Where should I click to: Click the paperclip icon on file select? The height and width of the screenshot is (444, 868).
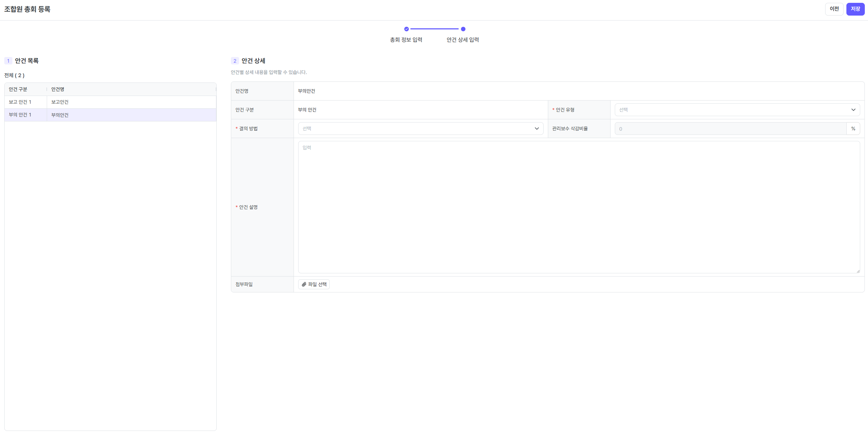(304, 284)
